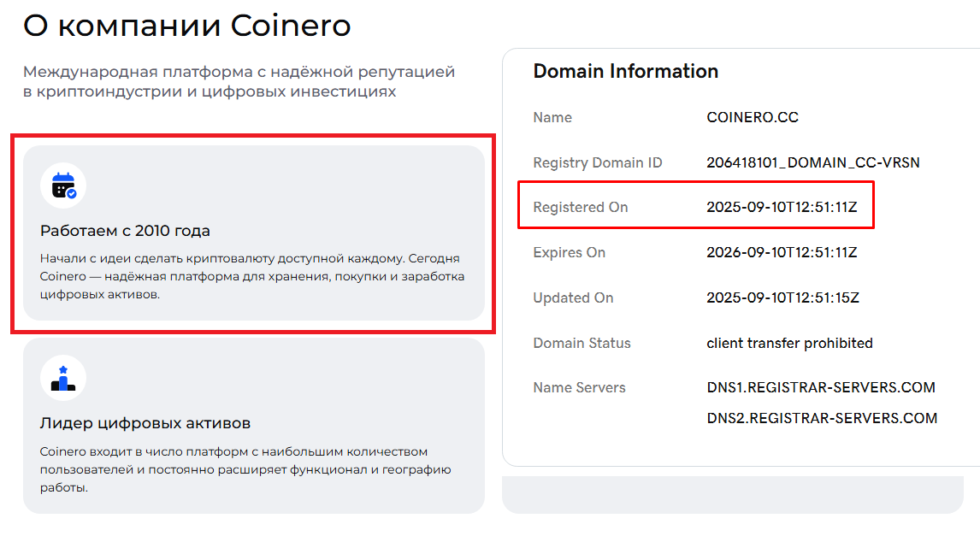
Task: Click the 'Name Servers' field label
Action: click(x=579, y=387)
